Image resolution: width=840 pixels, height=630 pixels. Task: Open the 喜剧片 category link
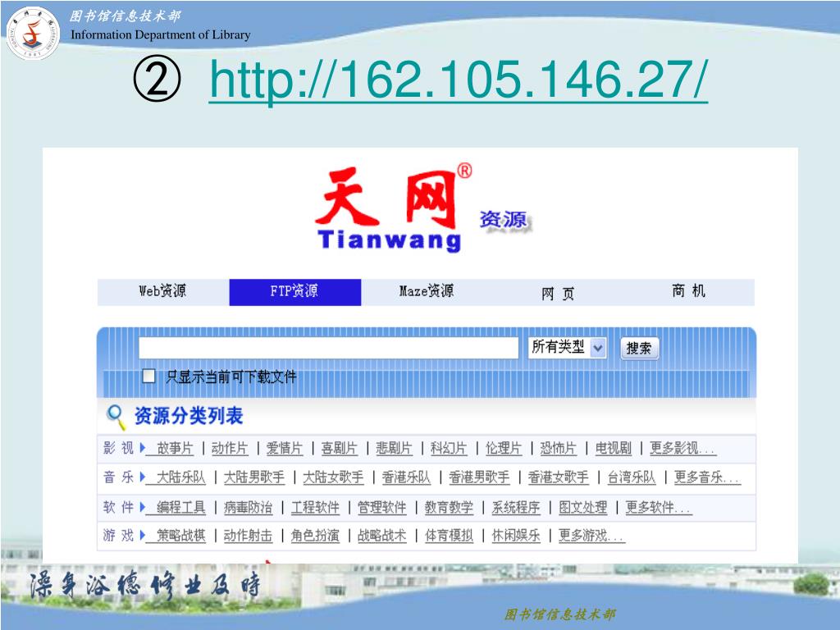[x=339, y=449]
